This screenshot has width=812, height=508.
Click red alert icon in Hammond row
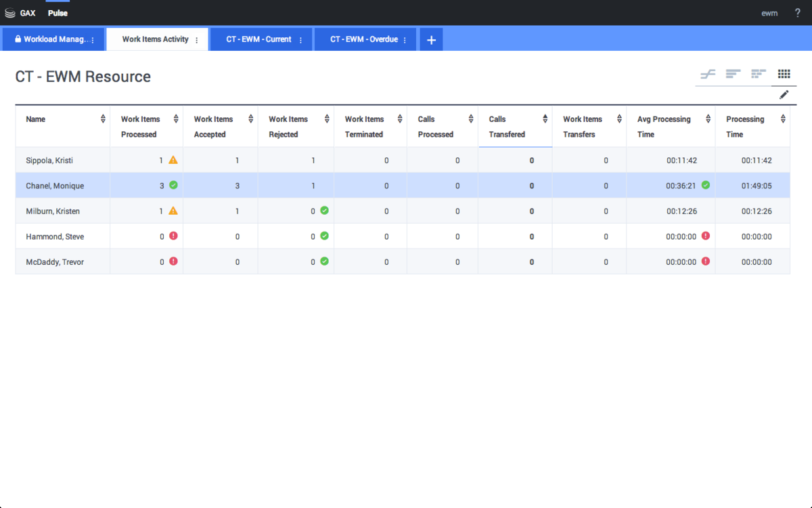coord(173,236)
